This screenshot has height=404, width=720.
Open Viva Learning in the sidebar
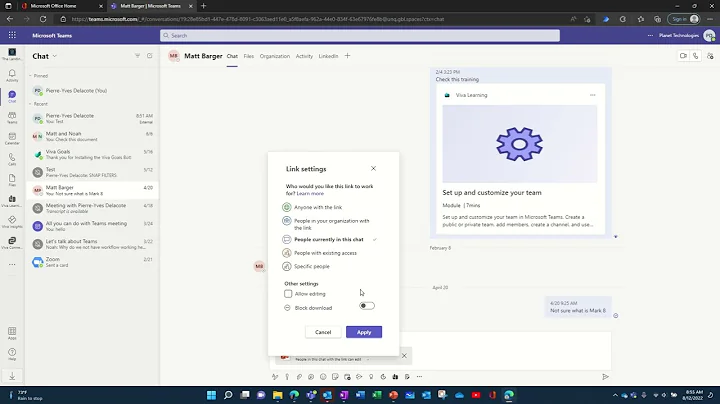click(12, 201)
